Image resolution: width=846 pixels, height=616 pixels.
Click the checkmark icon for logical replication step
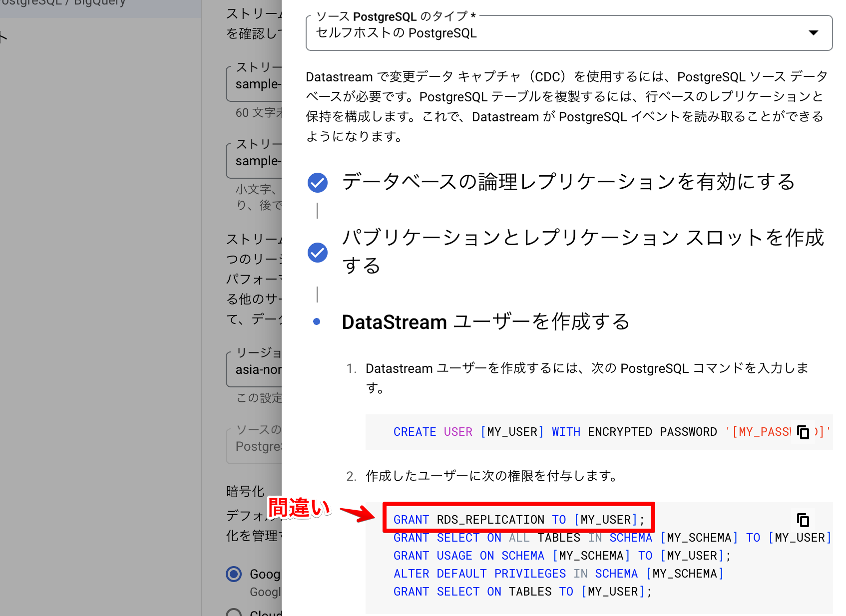pyautogui.click(x=317, y=183)
